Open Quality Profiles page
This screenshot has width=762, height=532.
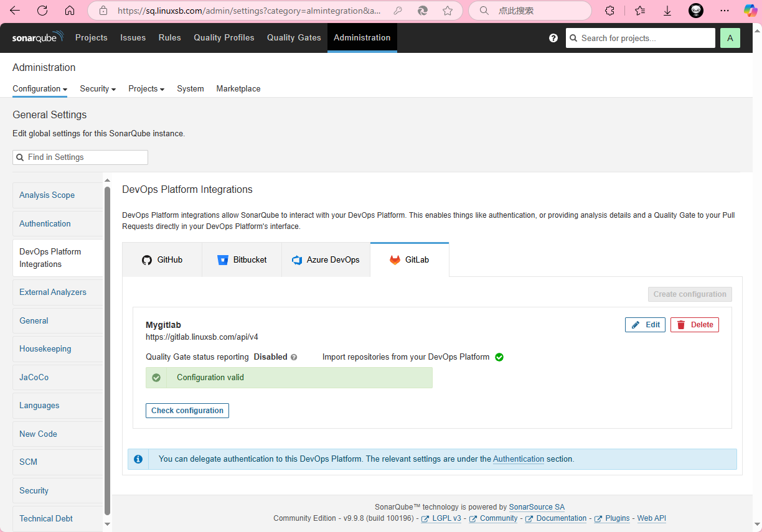224,38
